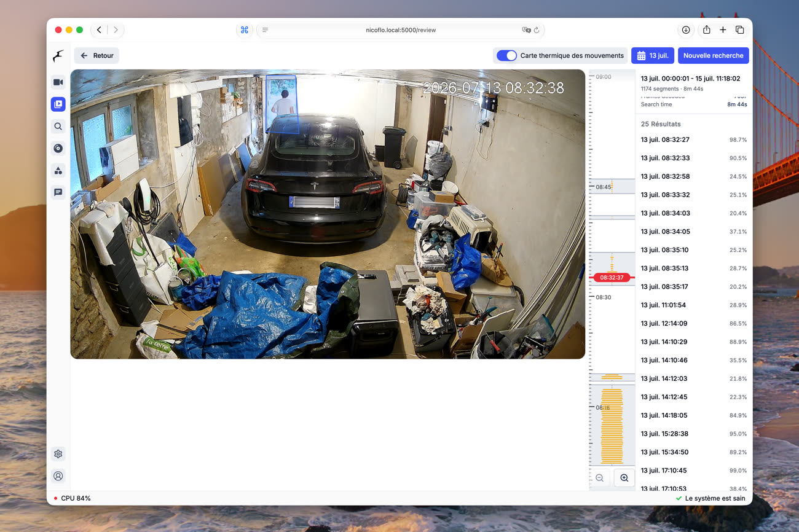
Task: Select result 13 juil. 08:35:17
Action: tap(693, 286)
